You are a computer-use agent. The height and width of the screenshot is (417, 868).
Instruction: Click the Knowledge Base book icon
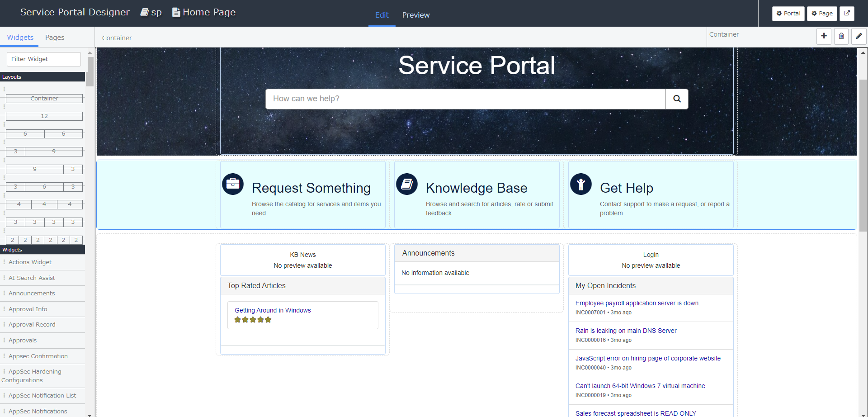406,184
